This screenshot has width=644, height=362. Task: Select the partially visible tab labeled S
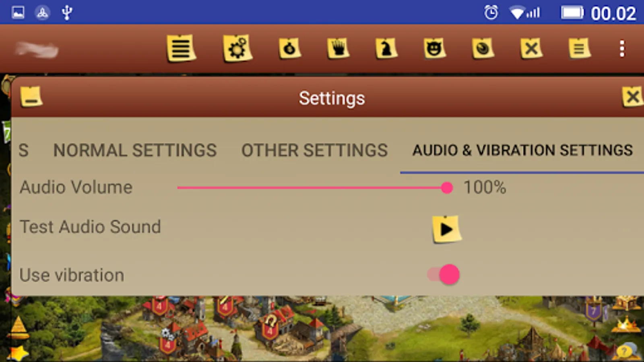coord(23,150)
